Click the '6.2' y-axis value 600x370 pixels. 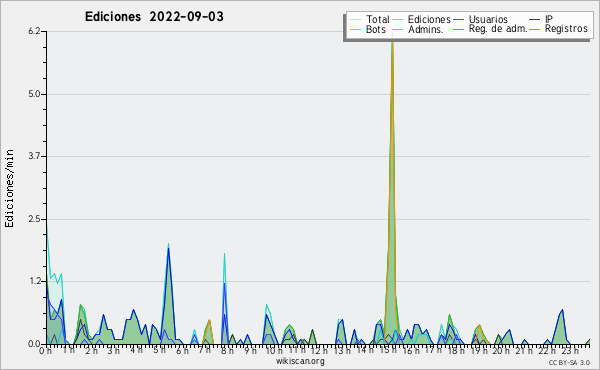tap(34, 31)
